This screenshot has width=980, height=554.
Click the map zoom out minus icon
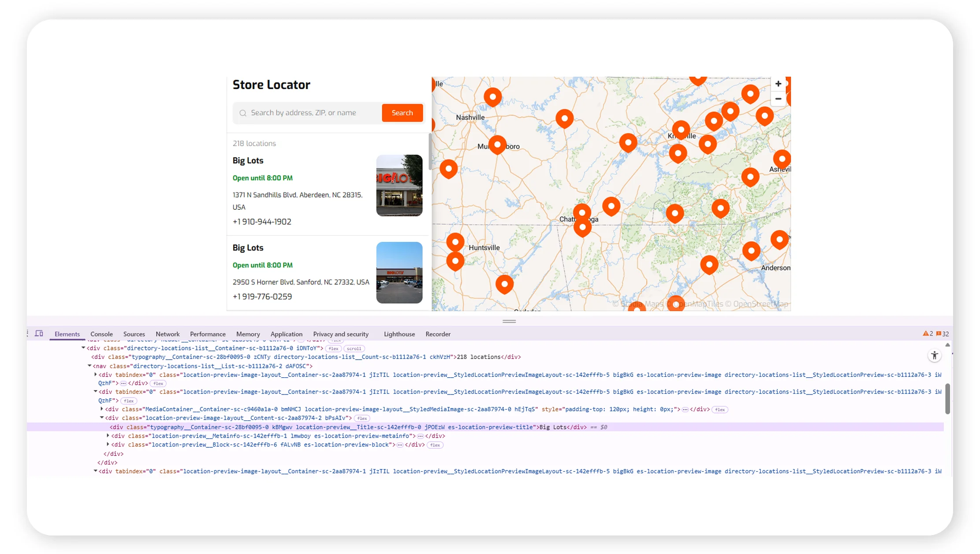click(778, 99)
